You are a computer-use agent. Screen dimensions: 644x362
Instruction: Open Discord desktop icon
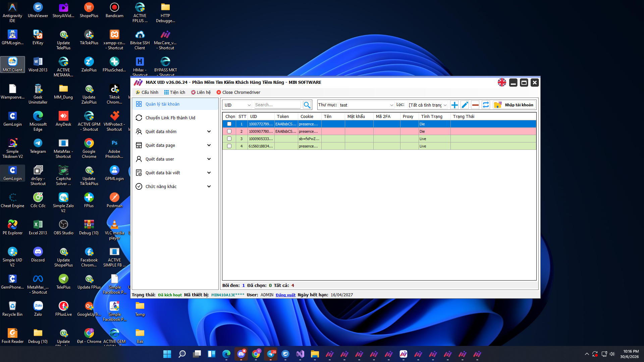pyautogui.click(x=38, y=254)
